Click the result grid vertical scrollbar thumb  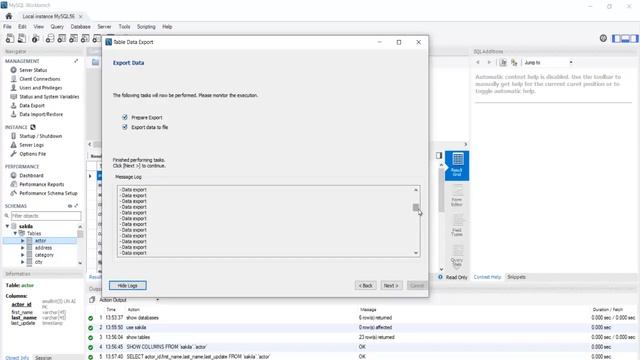tap(441, 190)
